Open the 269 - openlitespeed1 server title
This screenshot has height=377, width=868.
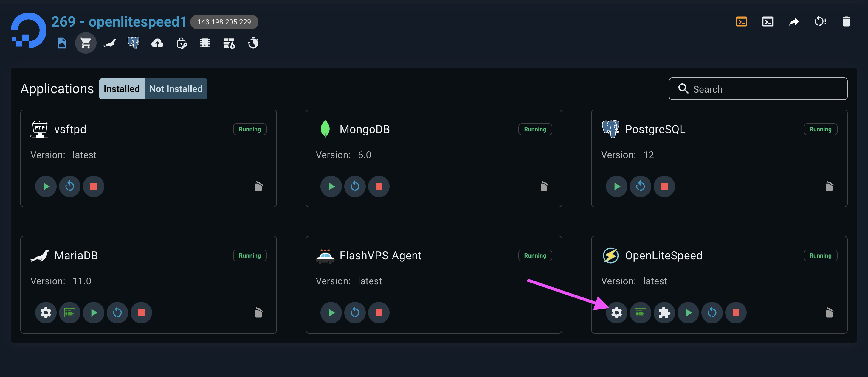tap(119, 22)
